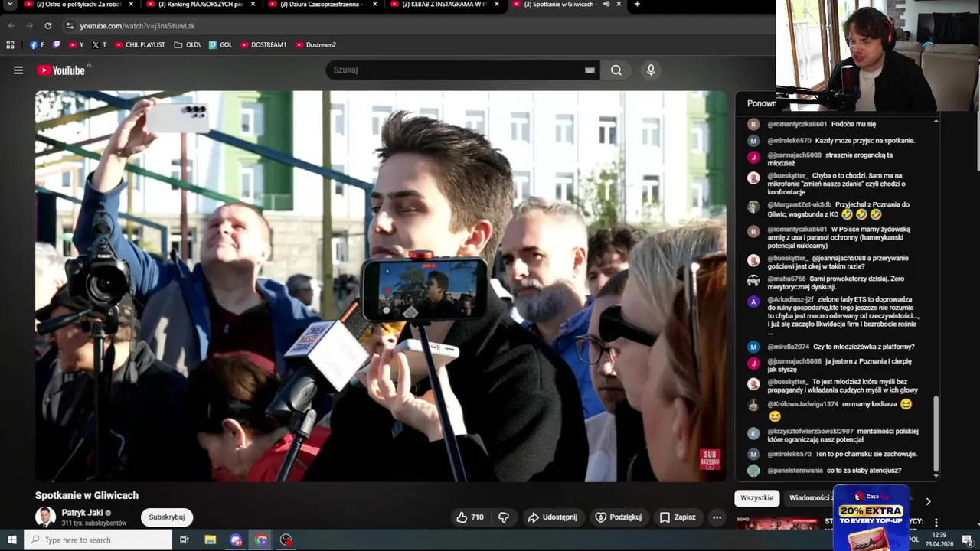The height and width of the screenshot is (551, 980).
Task: Click the video player showing the Gliwice meeting
Action: [x=381, y=286]
